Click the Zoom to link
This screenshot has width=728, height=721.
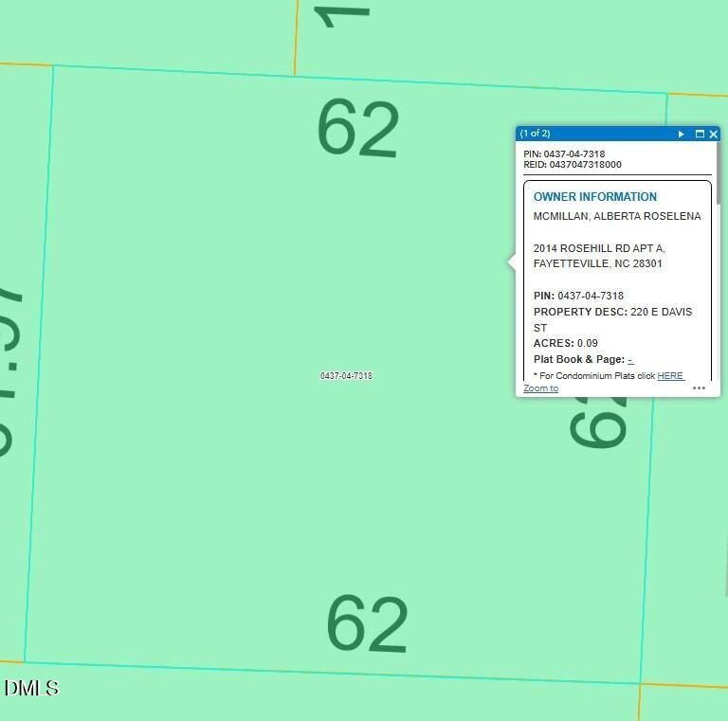click(x=541, y=388)
